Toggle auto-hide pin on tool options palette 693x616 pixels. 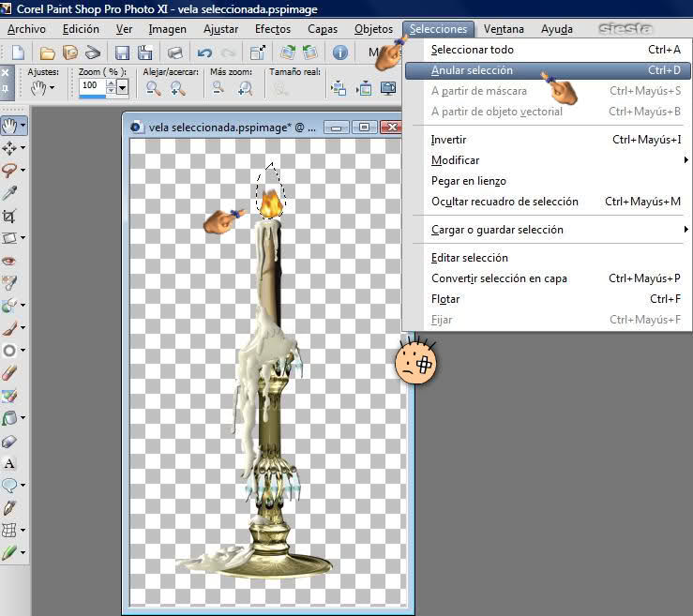(x=5, y=89)
